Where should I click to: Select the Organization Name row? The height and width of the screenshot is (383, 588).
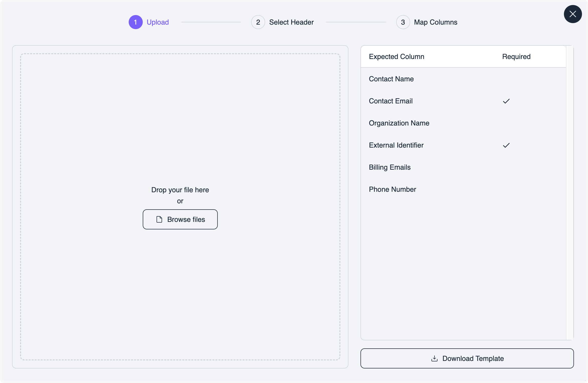[399, 123]
